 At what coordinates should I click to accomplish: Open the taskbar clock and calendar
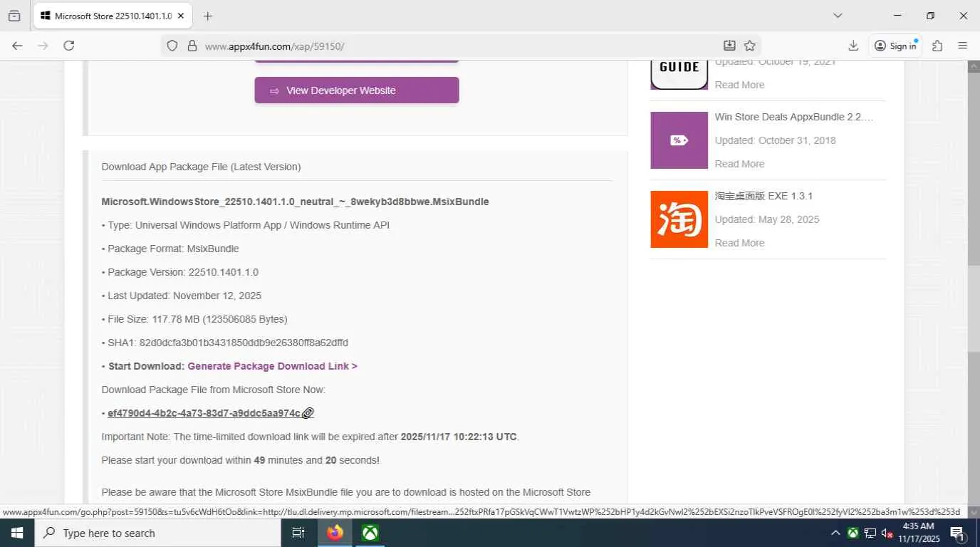tap(919, 533)
